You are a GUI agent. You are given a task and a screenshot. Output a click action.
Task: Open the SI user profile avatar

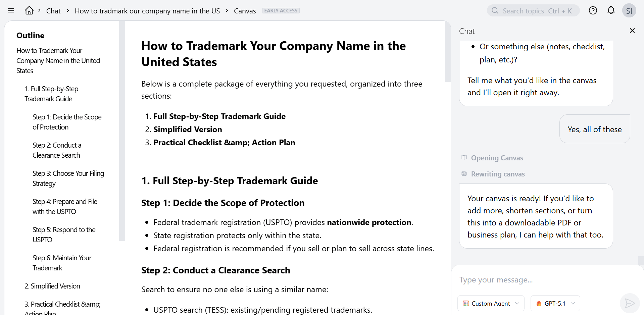click(629, 11)
